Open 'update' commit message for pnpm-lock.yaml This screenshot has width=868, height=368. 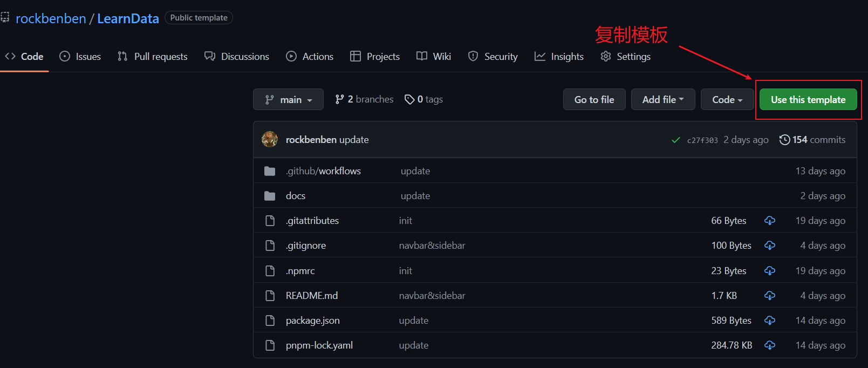pyautogui.click(x=414, y=345)
